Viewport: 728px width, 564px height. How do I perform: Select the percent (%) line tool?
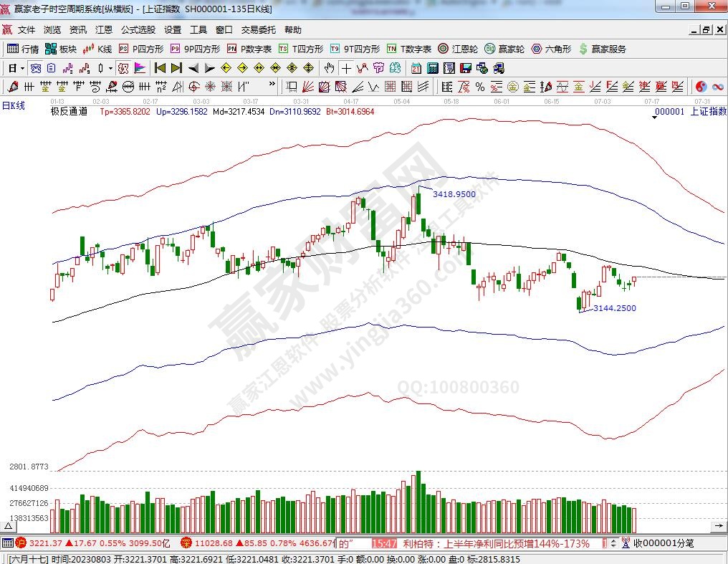479,87
